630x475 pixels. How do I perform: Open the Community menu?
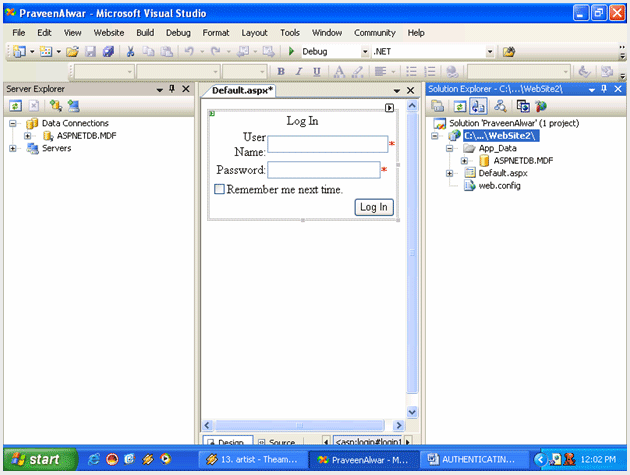[x=374, y=33]
